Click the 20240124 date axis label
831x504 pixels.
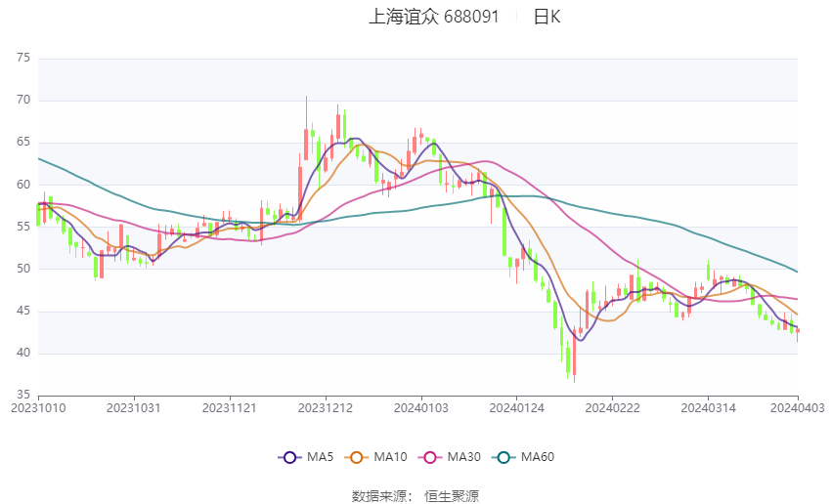click(x=517, y=408)
